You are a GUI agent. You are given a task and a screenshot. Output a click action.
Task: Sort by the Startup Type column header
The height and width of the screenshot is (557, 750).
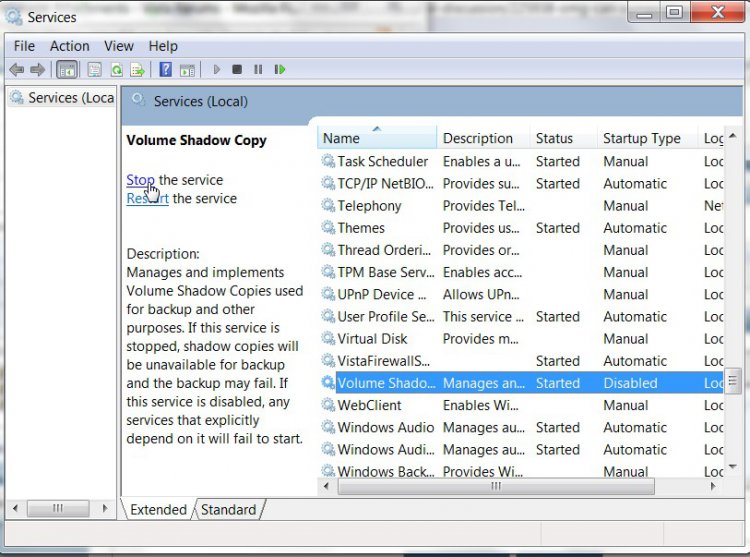(647, 138)
